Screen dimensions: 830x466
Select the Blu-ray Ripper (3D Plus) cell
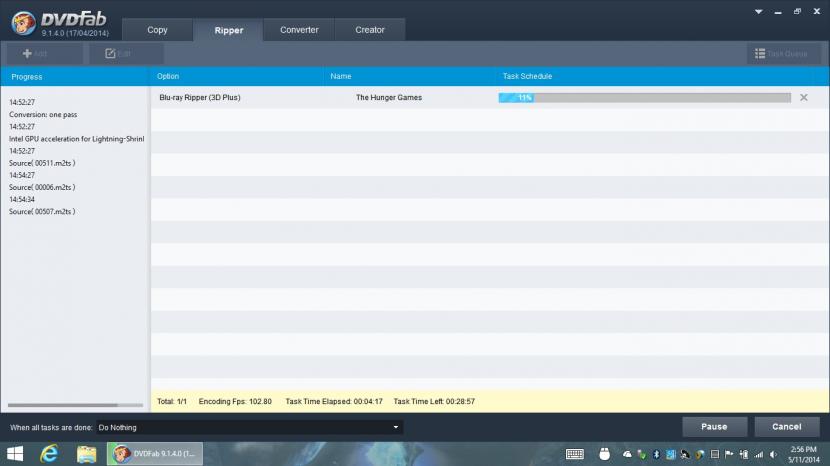tap(200, 97)
